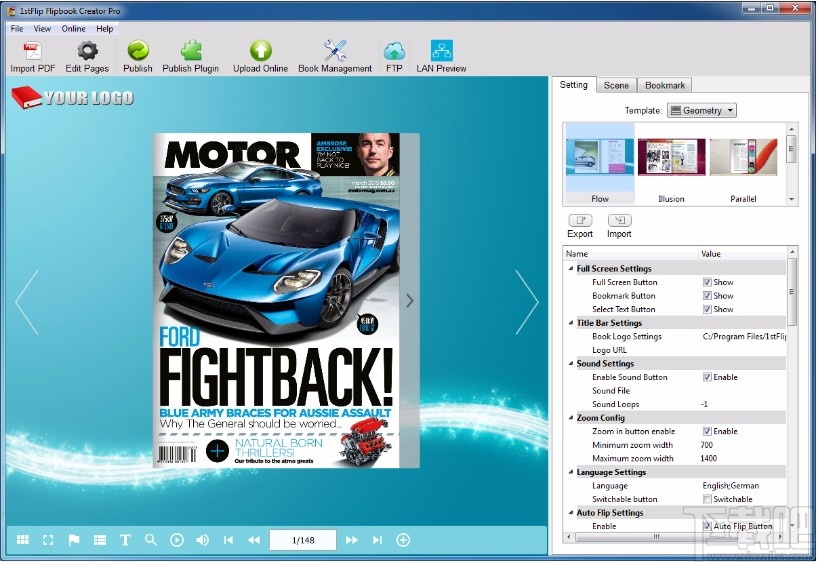The width and height of the screenshot is (818, 562).
Task: Click the YOUR LOGO book image
Action: pos(72,98)
